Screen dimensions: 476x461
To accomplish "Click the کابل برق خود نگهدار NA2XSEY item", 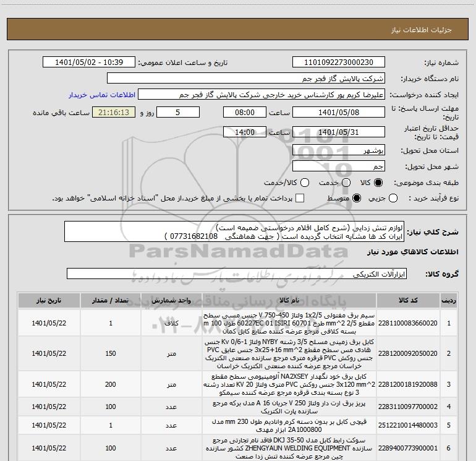I will 289,384.
